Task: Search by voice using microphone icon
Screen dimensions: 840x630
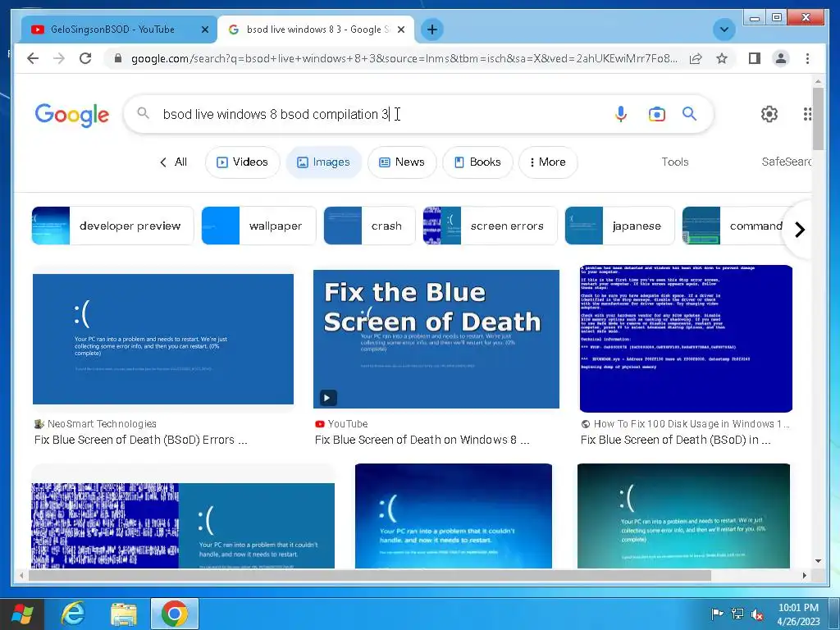Action: (x=620, y=114)
